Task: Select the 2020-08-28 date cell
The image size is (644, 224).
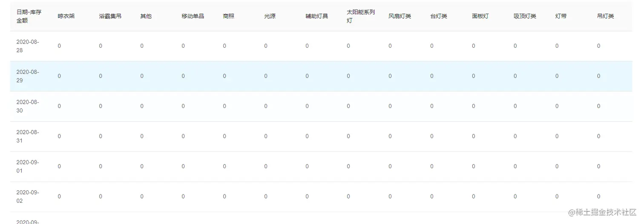Action: [28, 46]
